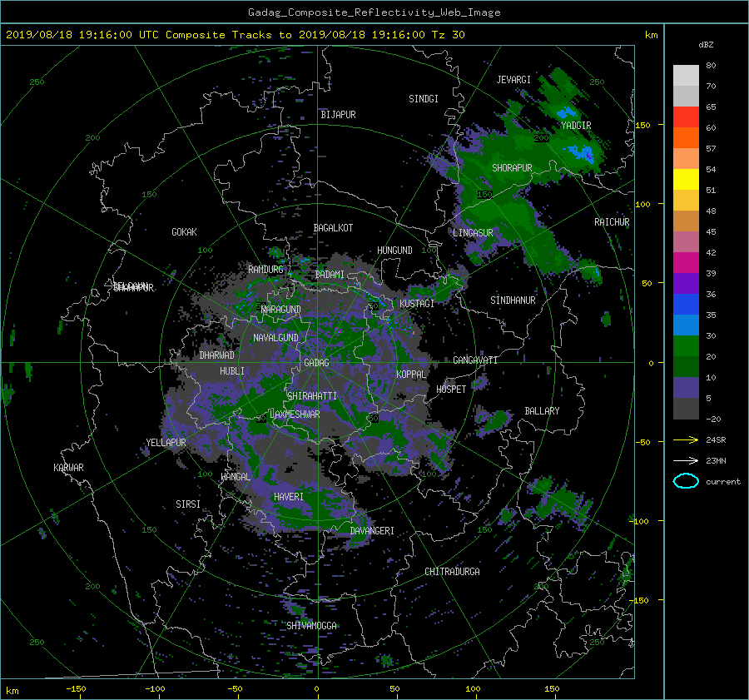Viewport: 749px width, 700px height.
Task: Click the km unit label at bottom left
Action: [x=12, y=691]
